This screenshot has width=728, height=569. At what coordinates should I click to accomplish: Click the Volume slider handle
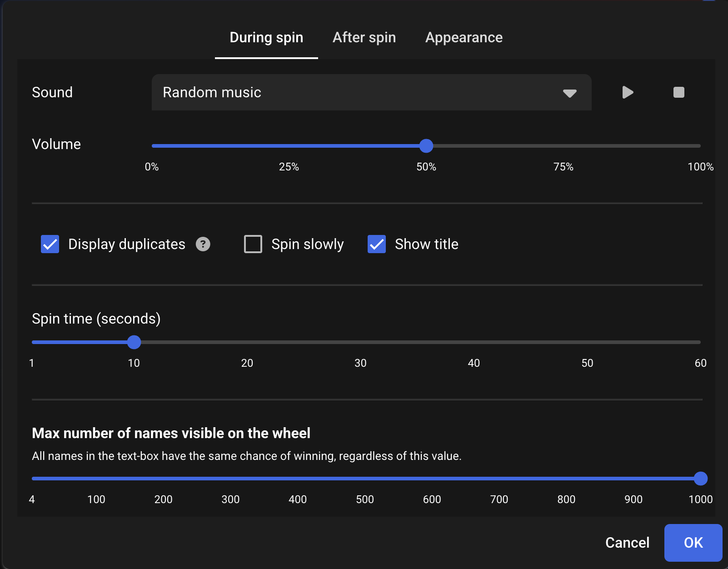426,146
